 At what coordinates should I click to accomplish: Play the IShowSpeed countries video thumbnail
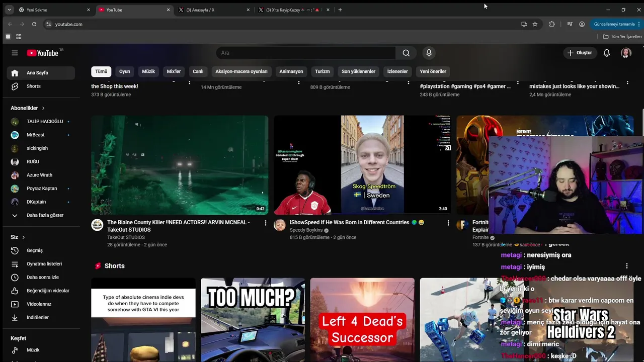point(362,165)
